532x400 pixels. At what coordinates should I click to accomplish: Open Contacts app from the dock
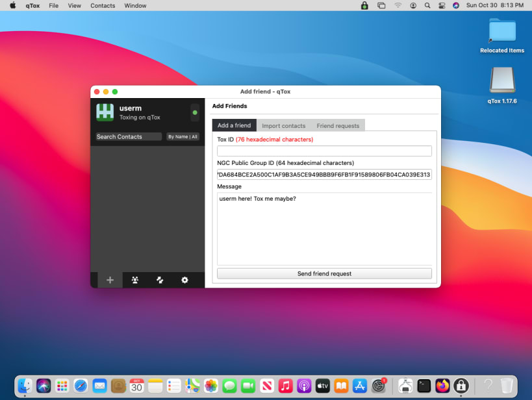pyautogui.click(x=118, y=386)
